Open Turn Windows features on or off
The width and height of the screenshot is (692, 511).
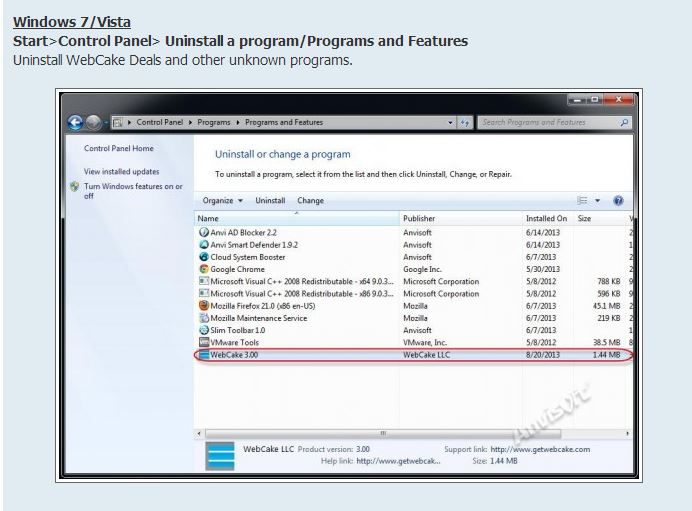133,191
